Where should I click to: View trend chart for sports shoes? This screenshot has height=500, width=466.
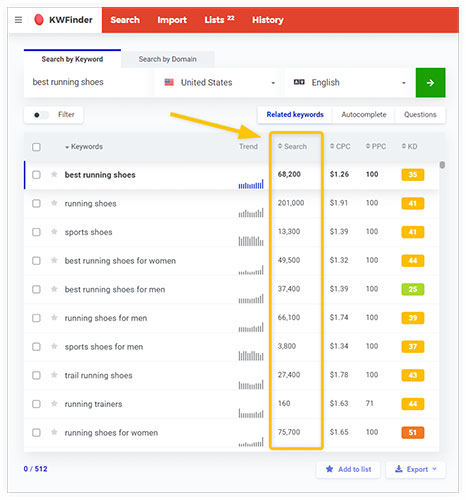click(x=251, y=241)
